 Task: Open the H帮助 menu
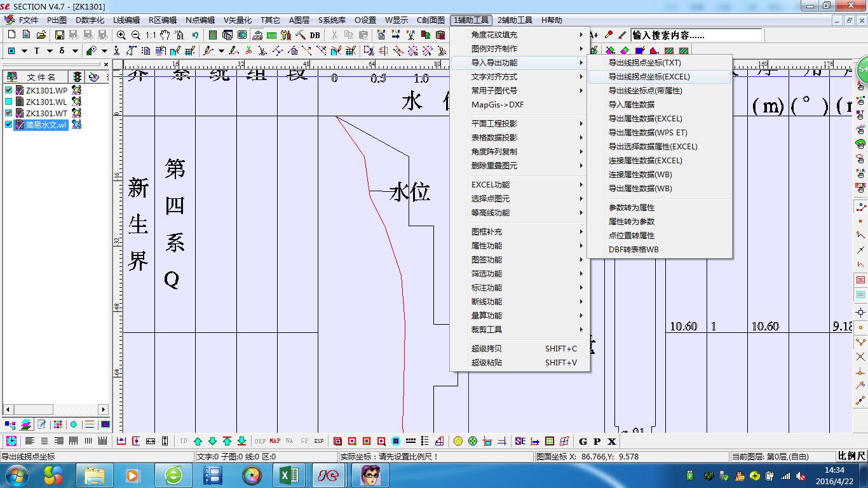coord(552,20)
